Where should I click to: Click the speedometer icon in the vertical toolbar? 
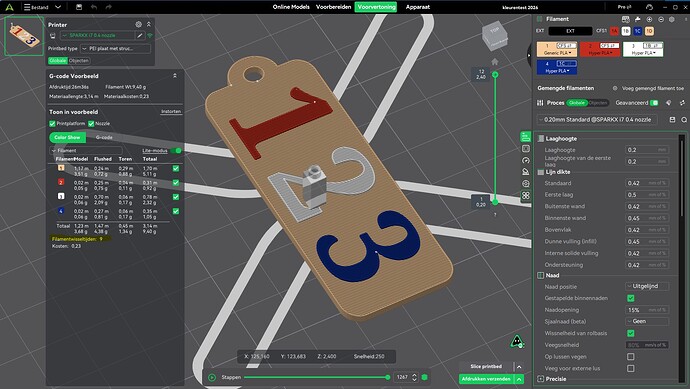coord(525,160)
